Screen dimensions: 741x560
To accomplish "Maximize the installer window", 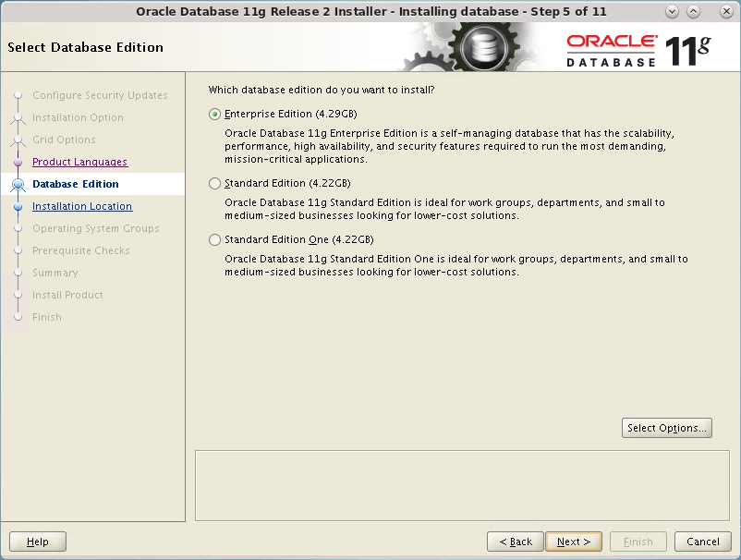I will click(x=693, y=12).
